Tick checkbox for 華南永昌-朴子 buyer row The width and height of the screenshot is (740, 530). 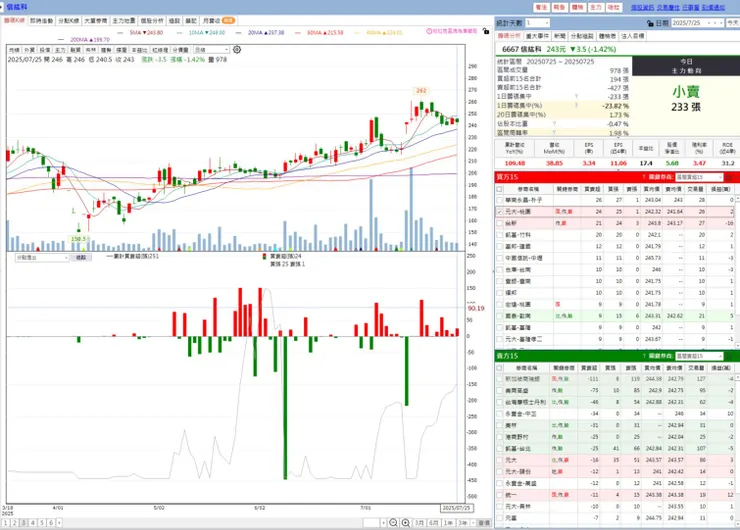[x=499, y=200]
